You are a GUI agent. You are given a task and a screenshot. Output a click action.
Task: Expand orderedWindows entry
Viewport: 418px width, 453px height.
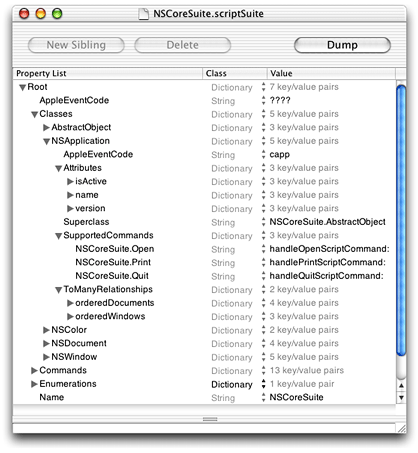click(70, 316)
